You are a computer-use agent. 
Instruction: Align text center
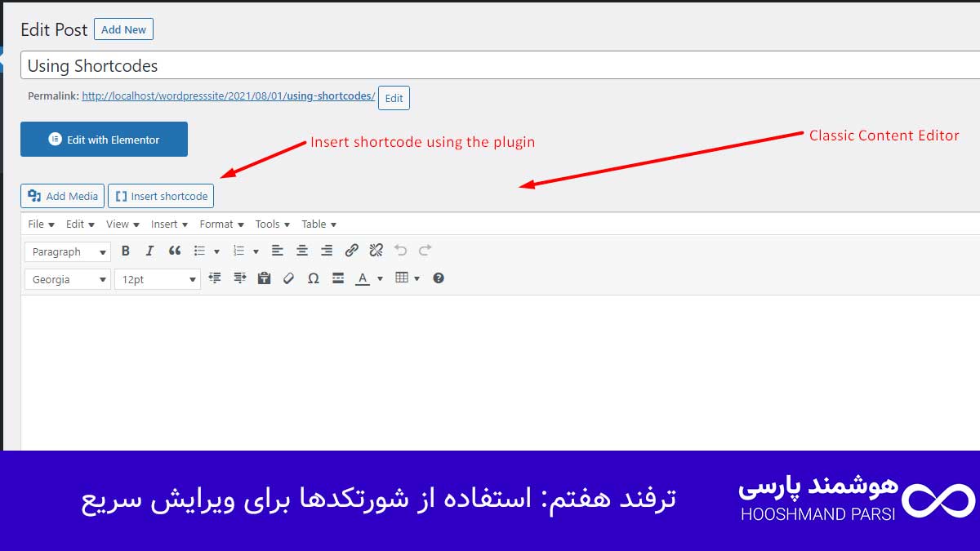302,251
